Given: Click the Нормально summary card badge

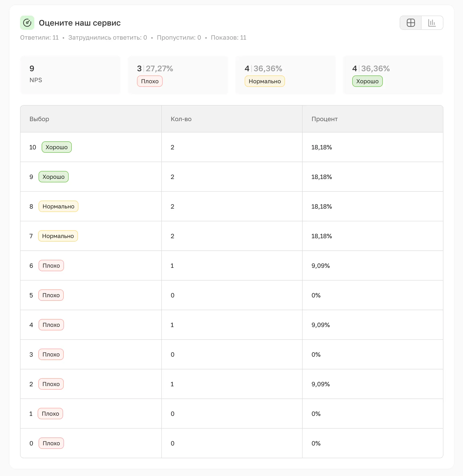Looking at the screenshot, I should click(264, 81).
